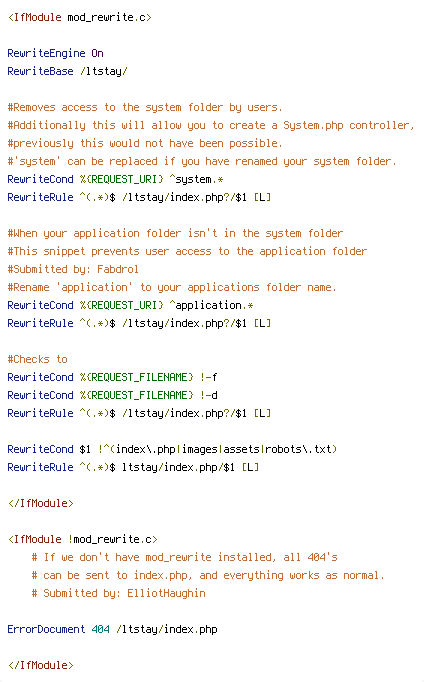
Task: Select the REQUEST_FILENAME !-d condition
Action: tap(112, 395)
